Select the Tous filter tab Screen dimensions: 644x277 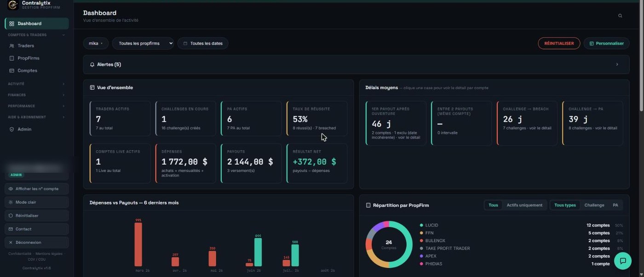coord(493,205)
